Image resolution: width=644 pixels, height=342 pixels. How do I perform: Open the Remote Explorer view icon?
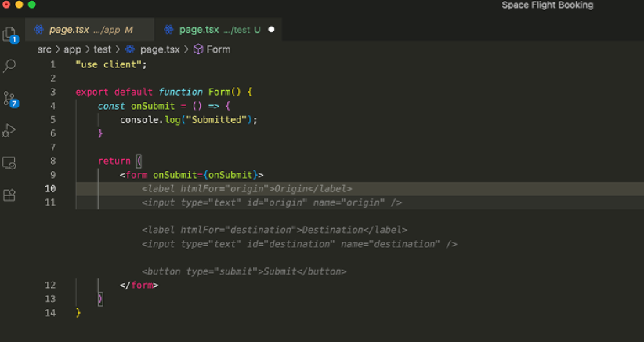[x=10, y=163]
